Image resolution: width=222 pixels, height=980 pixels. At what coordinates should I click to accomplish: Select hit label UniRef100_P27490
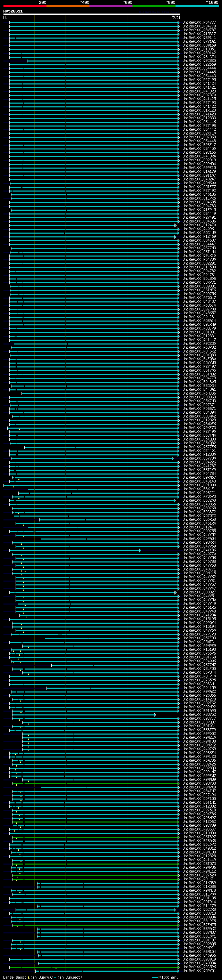click(199, 431)
